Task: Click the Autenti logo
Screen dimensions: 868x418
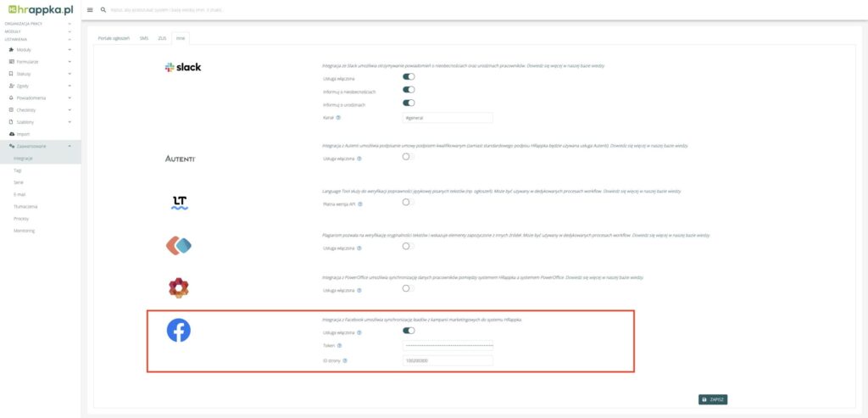Action: click(181, 158)
